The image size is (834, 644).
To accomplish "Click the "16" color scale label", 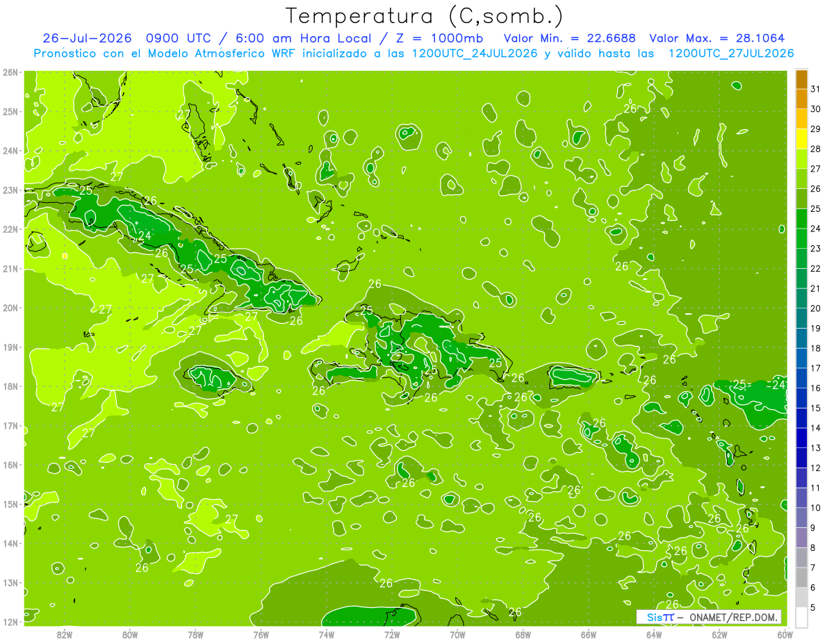I will [816, 388].
